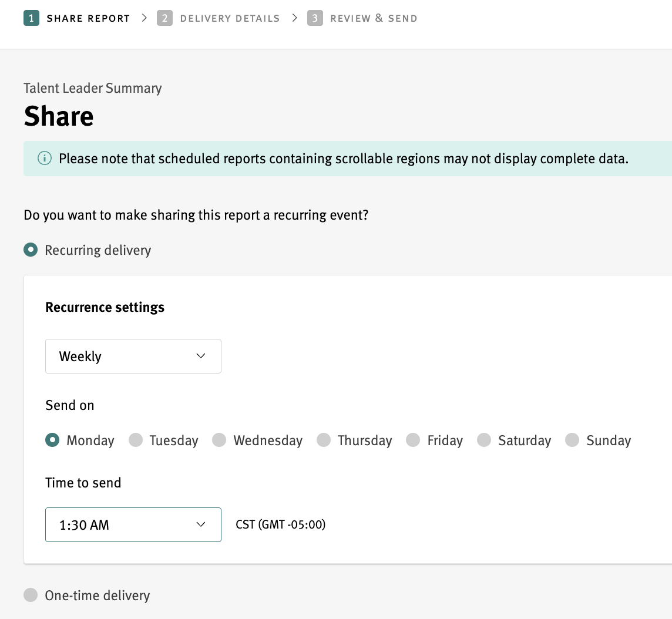Choose Wednesday as the send day
Image resolution: width=672 pixels, height=619 pixels.
[219, 440]
